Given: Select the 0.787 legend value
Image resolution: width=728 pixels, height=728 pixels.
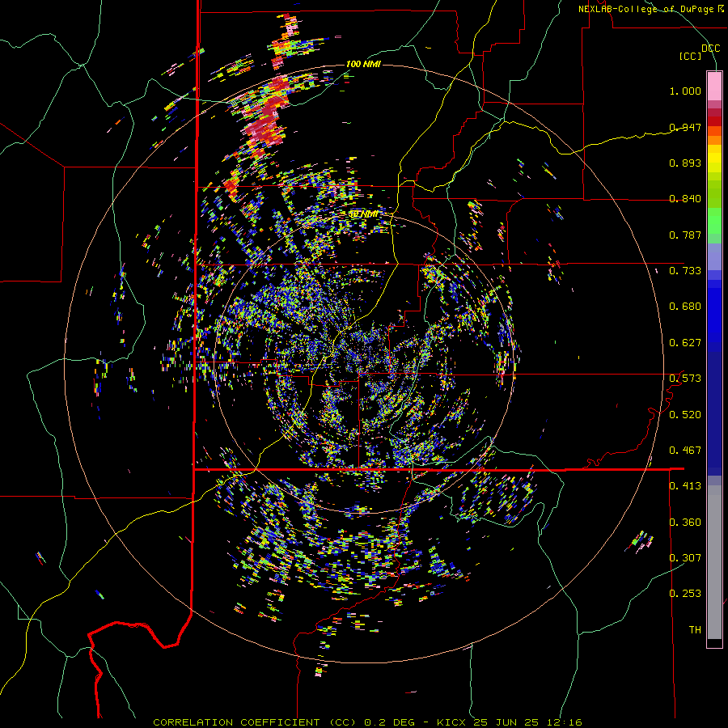Looking at the screenshot, I should tap(685, 235).
